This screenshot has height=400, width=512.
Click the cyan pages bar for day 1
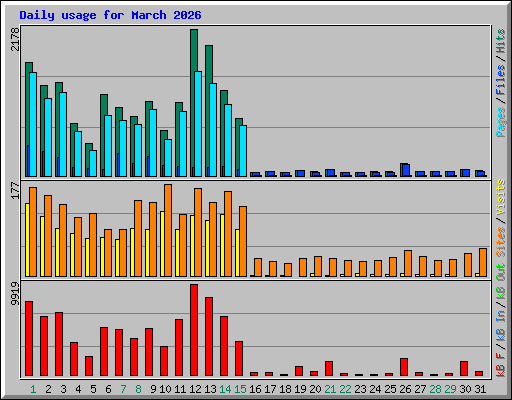click(33, 124)
